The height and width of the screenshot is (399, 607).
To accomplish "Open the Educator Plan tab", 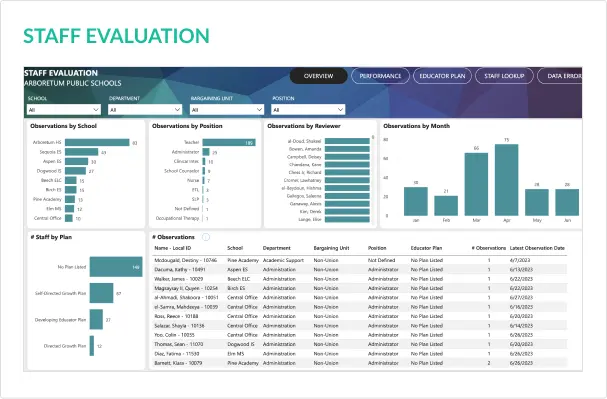I will (442, 76).
